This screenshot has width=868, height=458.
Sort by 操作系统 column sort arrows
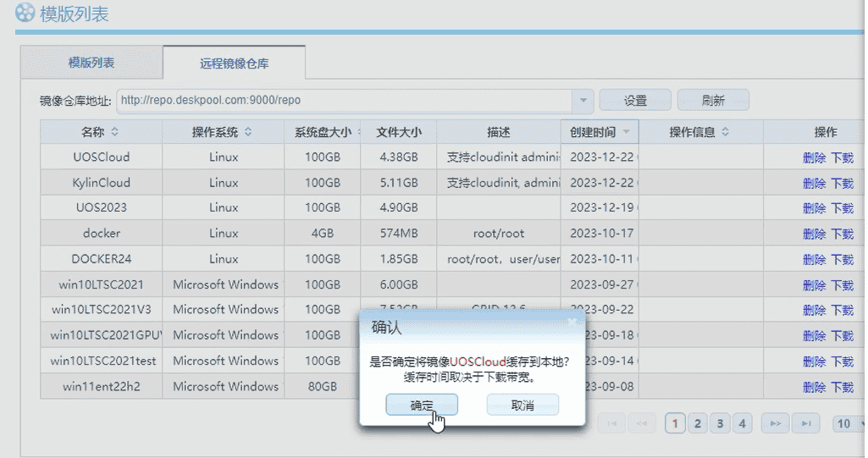tap(248, 132)
